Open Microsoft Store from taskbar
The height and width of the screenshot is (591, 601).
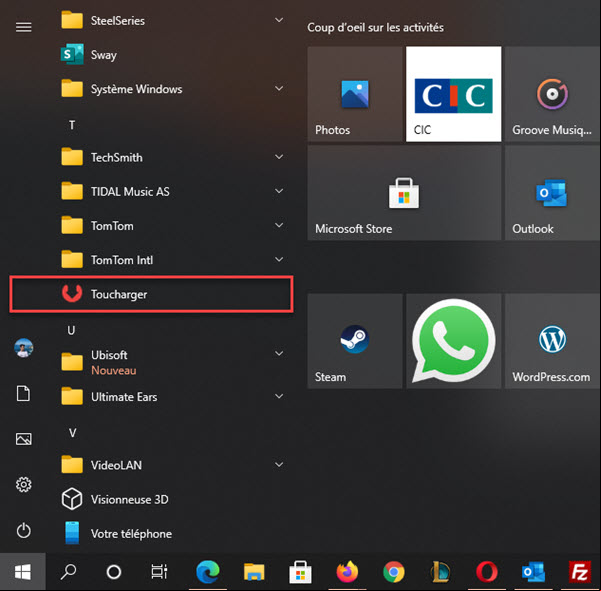pos(300,572)
